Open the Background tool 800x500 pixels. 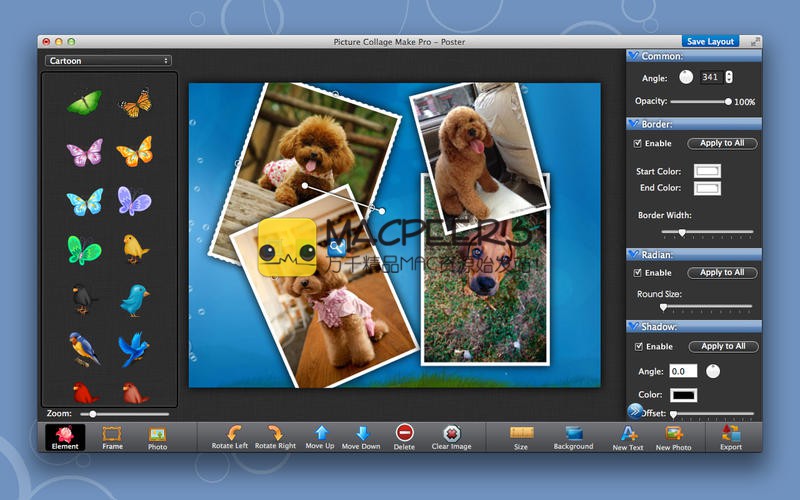click(x=573, y=433)
